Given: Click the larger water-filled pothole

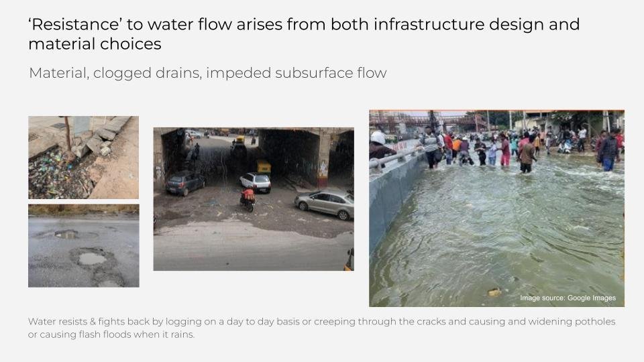Looking at the screenshot, I should [92, 258].
